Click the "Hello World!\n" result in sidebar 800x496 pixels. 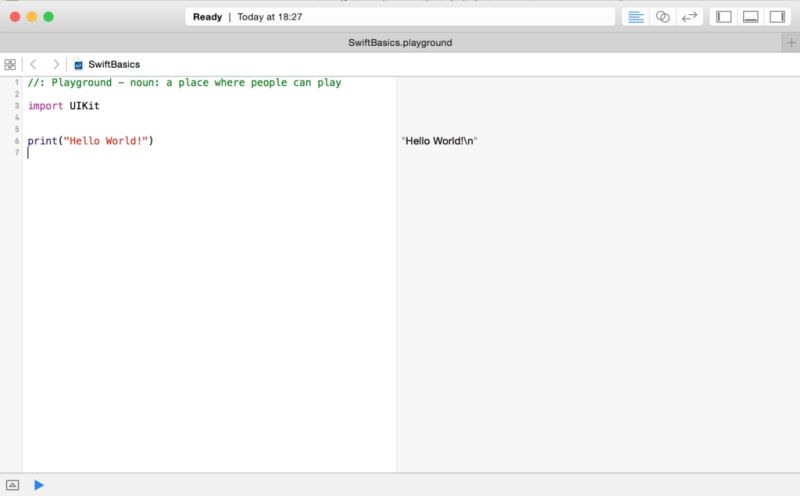point(439,141)
